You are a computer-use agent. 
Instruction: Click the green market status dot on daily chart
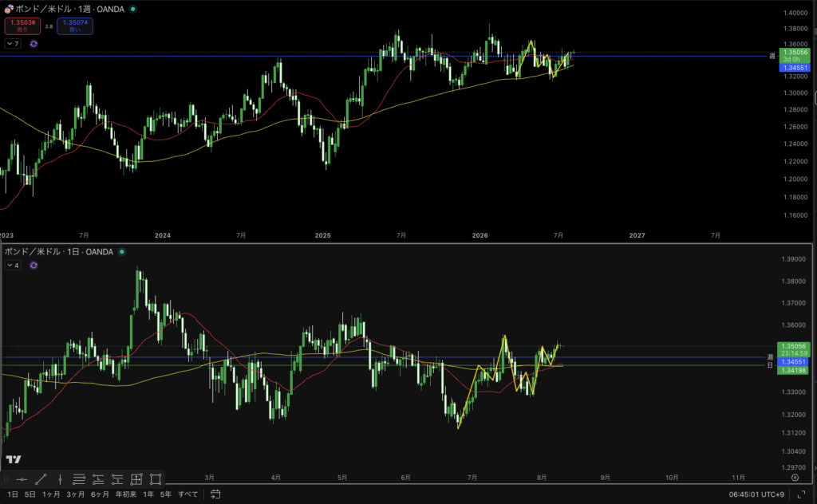[x=122, y=251]
